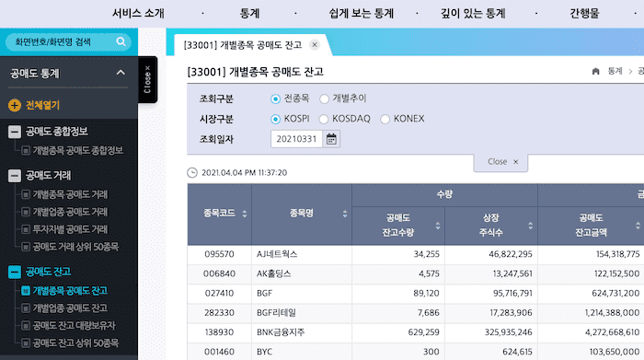The width and height of the screenshot is (644, 360).
Task: Select the 전종목 radio button
Action: (x=275, y=99)
